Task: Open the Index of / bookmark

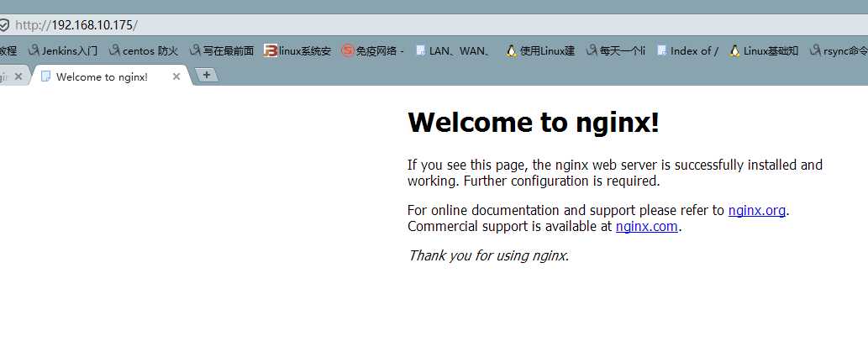Action: [687, 51]
